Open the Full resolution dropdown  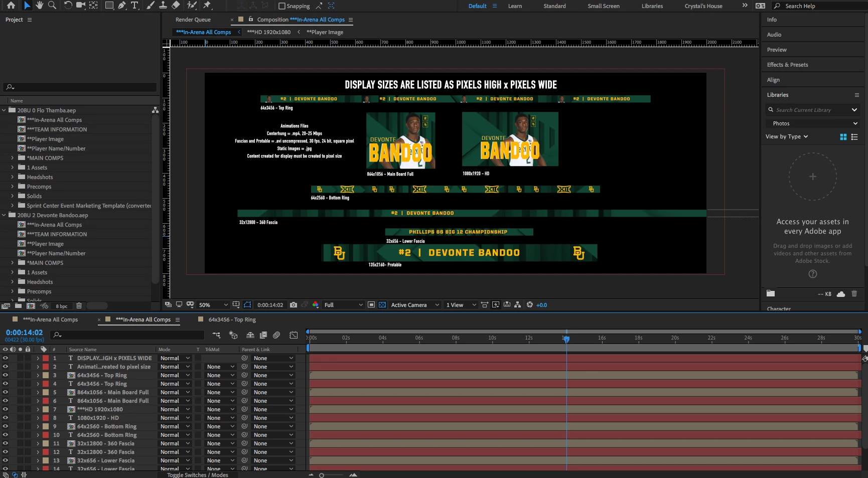(343, 305)
